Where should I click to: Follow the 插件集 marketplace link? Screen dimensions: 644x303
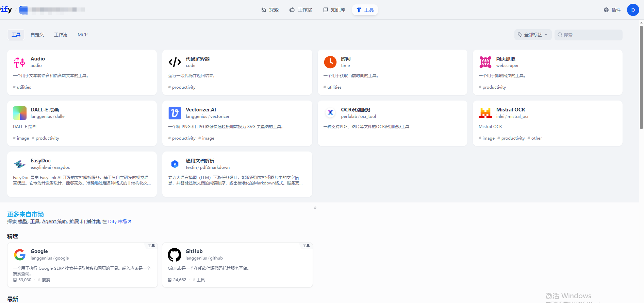94,221
